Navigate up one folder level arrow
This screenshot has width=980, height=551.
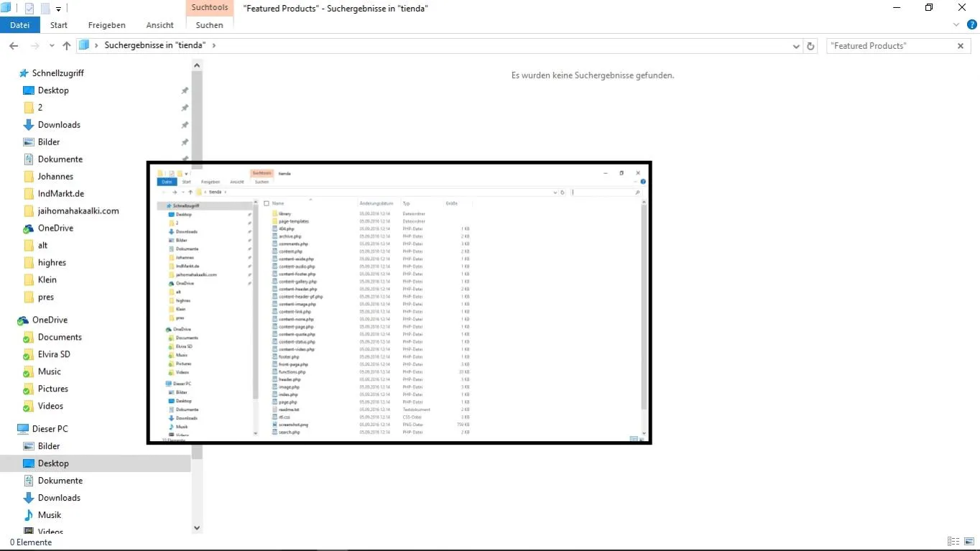(67, 46)
